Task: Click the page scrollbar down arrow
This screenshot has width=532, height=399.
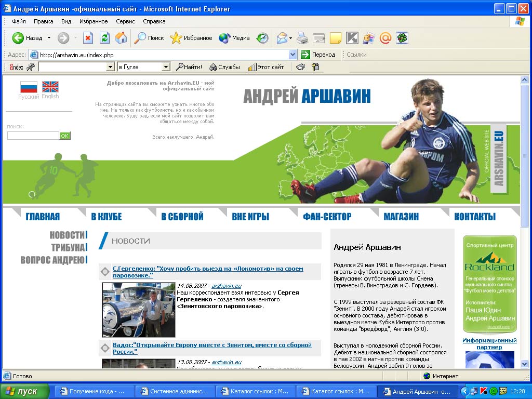Action: click(524, 364)
